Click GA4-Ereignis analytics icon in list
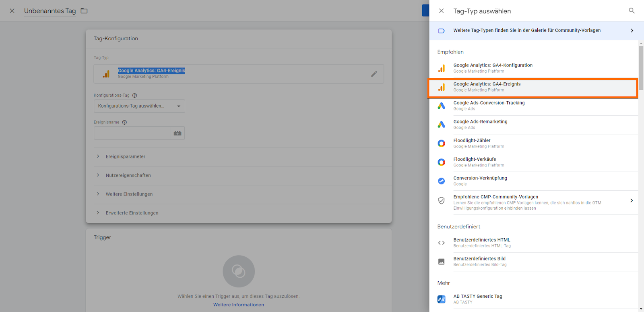The width and height of the screenshot is (644, 312). tap(442, 87)
